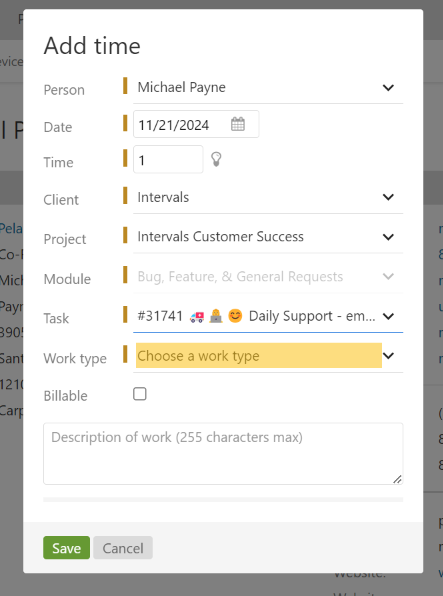Click the Description of work text area
This screenshot has width=443, height=596.
pyautogui.click(x=223, y=453)
